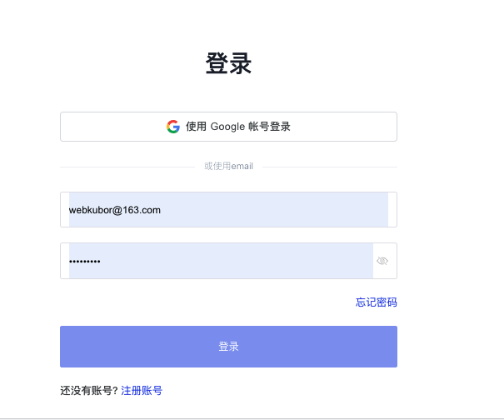Open the 忘记密码 link

point(377,302)
